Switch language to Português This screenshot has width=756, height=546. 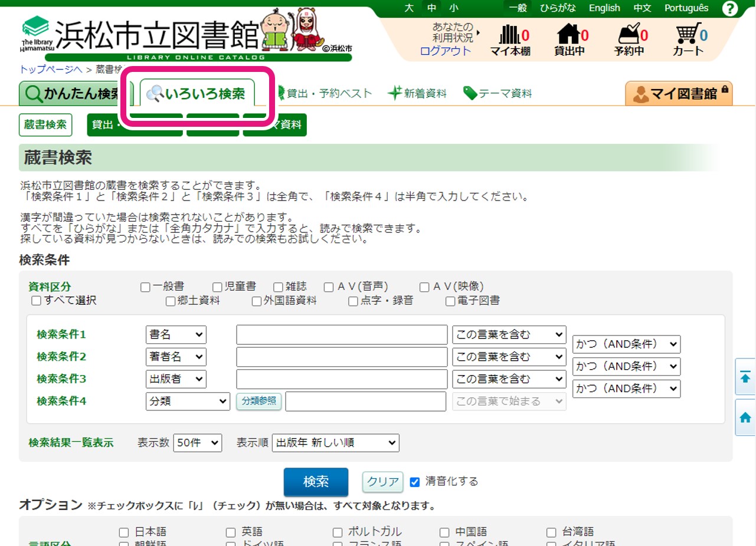(x=686, y=8)
